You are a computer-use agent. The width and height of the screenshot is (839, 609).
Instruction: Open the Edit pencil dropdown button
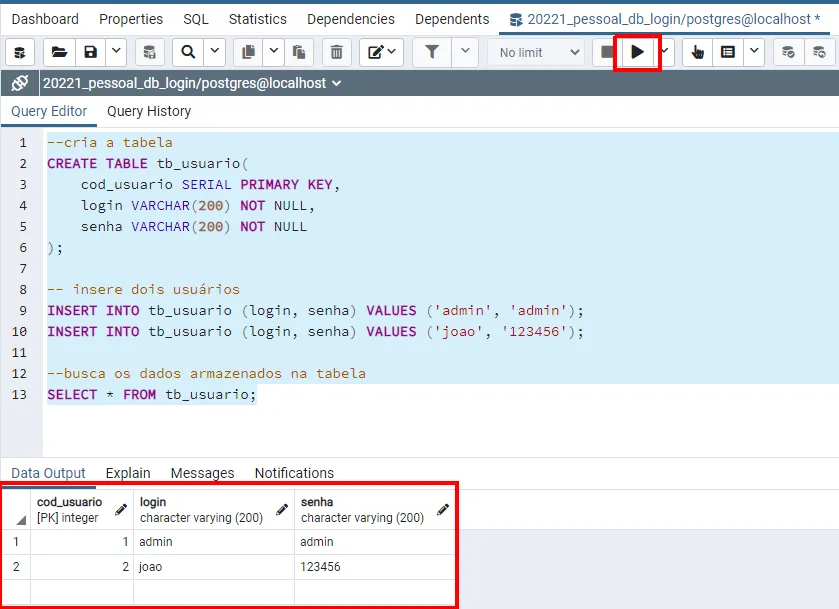pyautogui.click(x=381, y=52)
